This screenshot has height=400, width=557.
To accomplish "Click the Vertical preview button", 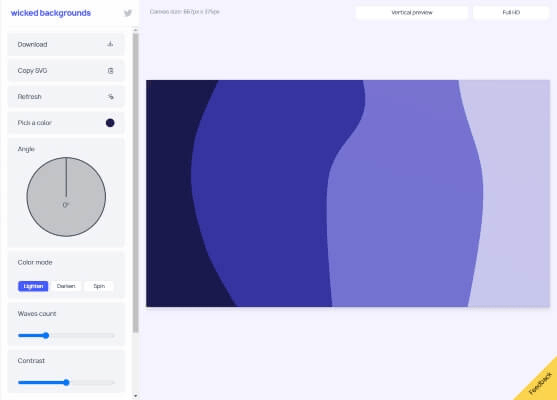I will coord(412,13).
